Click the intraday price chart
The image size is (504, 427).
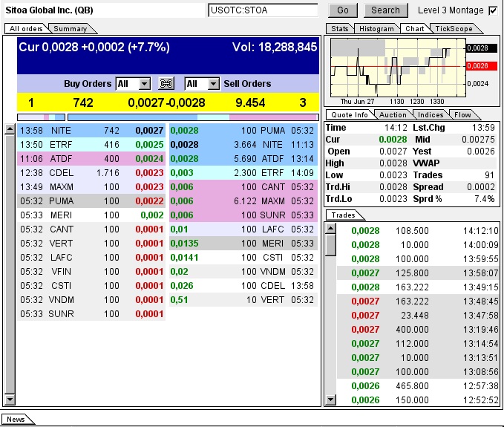point(398,68)
